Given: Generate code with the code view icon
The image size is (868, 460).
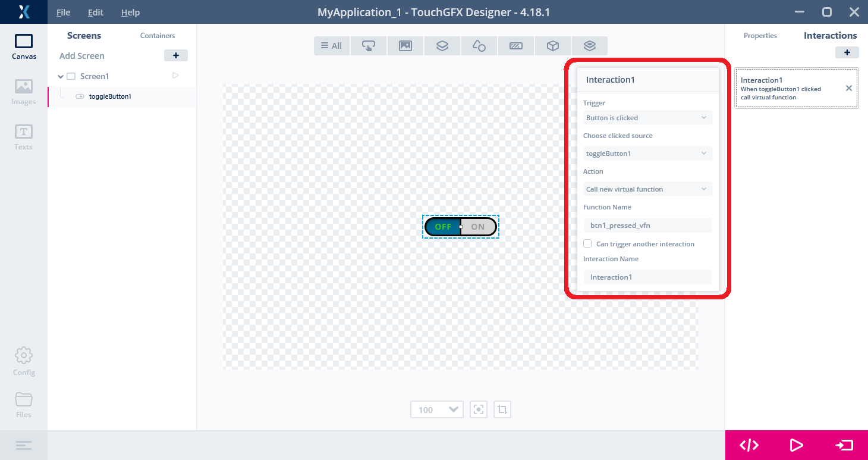Looking at the screenshot, I should pyautogui.click(x=749, y=445).
